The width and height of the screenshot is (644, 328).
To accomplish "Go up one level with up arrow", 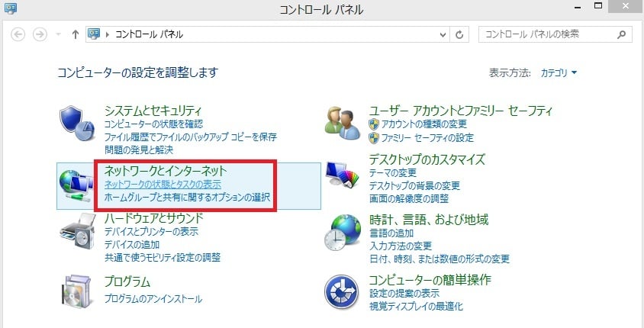I will pyautogui.click(x=76, y=34).
